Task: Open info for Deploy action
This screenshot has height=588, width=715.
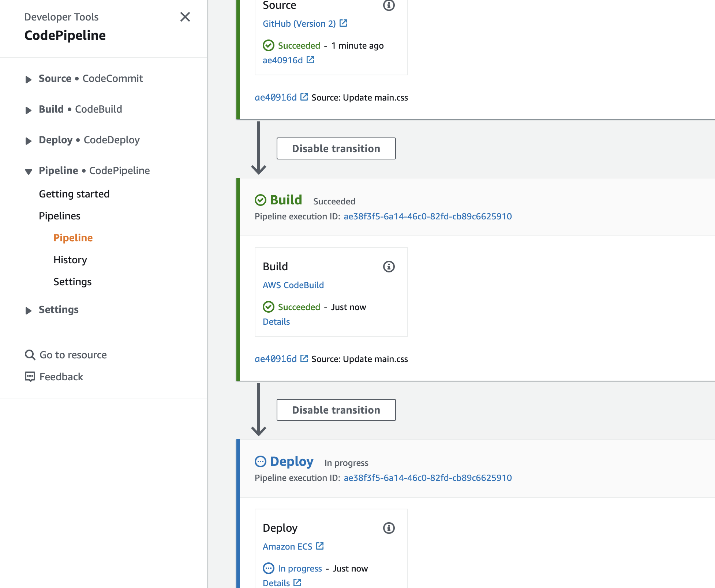Action: (x=389, y=528)
